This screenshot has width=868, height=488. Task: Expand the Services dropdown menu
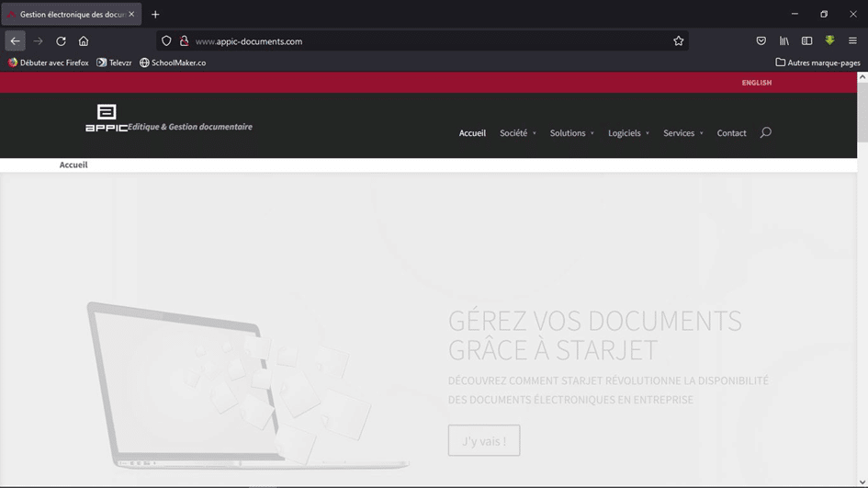[x=683, y=133]
